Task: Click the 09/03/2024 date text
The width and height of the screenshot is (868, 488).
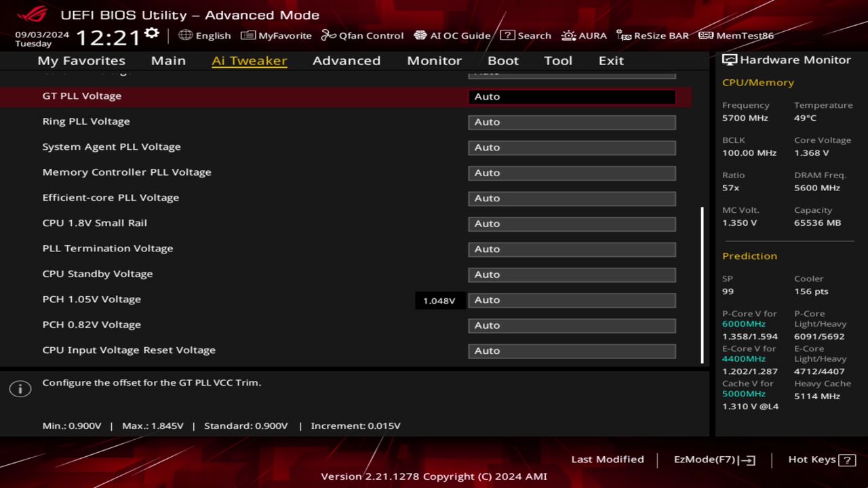Action: point(42,34)
